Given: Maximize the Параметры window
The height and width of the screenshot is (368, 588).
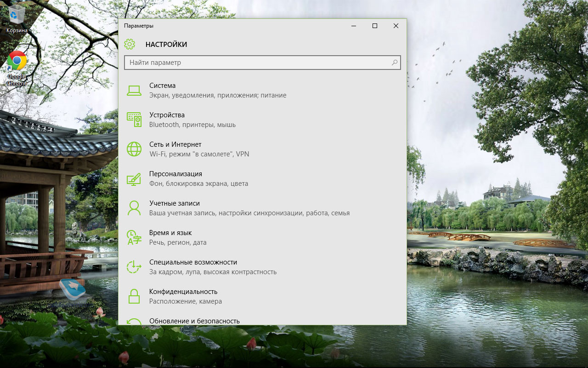Looking at the screenshot, I should pos(374,26).
